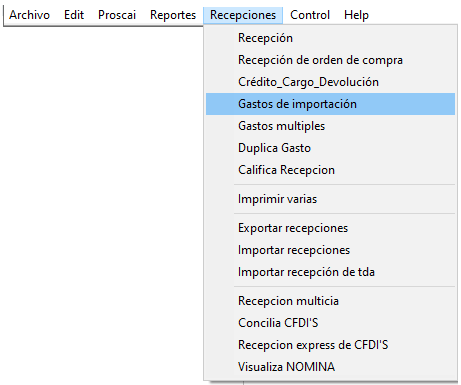Image resolution: width=461 pixels, height=385 pixels.
Task: Select the Recepción menu entry
Action: point(330,38)
